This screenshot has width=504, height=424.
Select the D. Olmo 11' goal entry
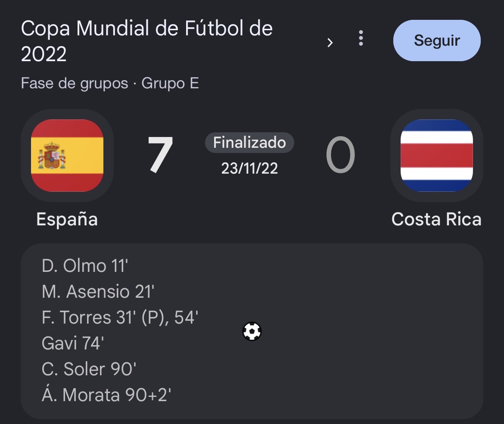pyautogui.click(x=85, y=266)
